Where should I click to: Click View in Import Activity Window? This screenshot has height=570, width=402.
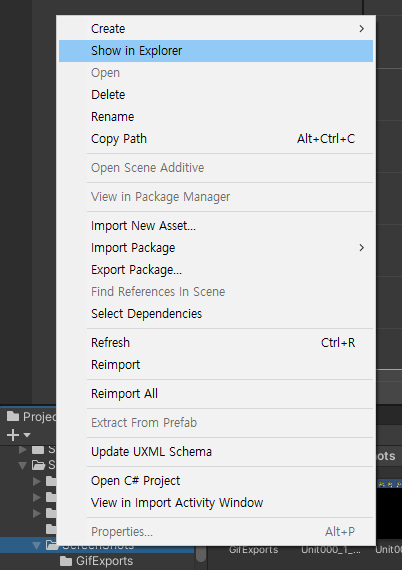click(x=216, y=503)
